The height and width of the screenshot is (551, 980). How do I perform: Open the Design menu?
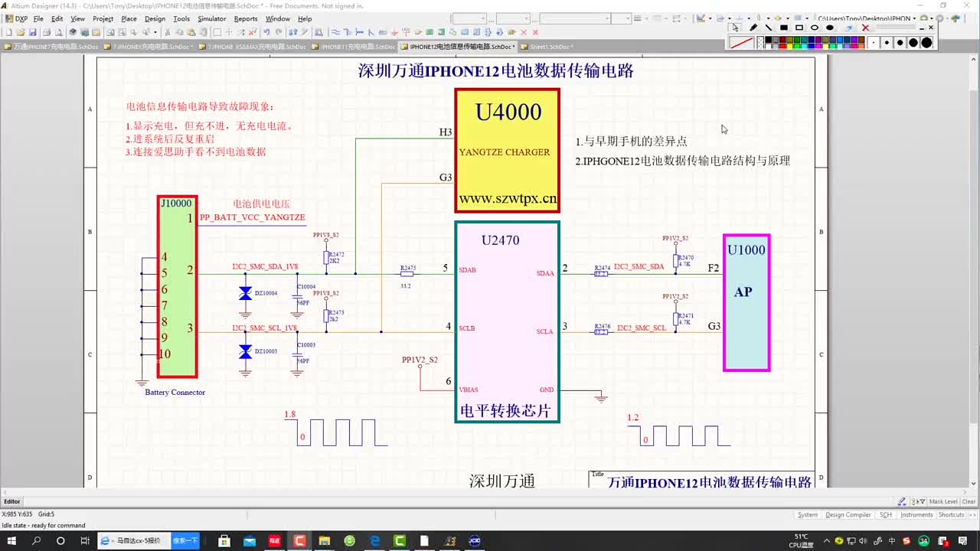coord(155,18)
